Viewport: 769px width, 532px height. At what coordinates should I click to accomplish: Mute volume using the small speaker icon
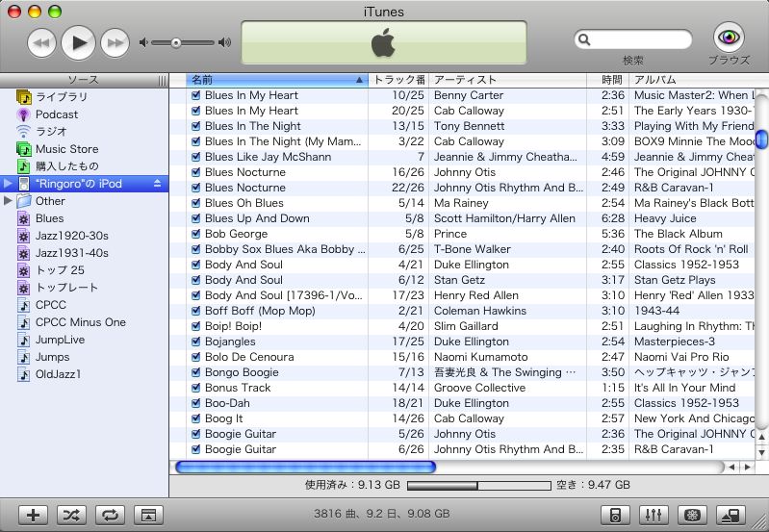(x=143, y=42)
